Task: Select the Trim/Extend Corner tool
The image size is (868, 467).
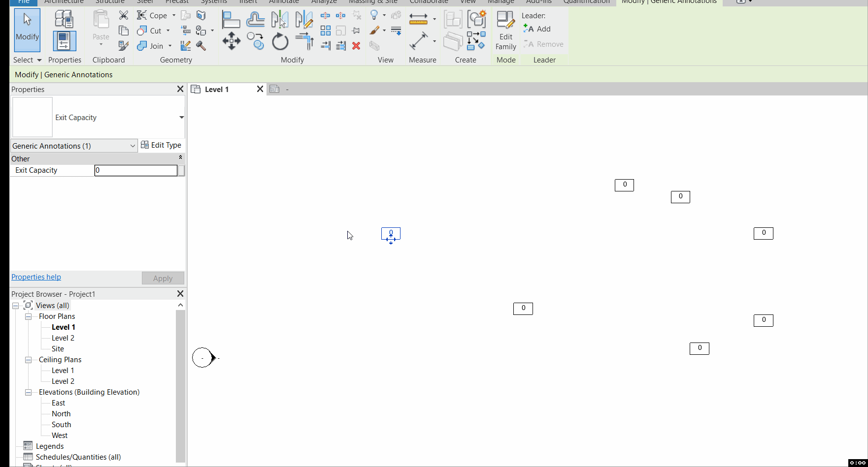Action: [x=304, y=42]
